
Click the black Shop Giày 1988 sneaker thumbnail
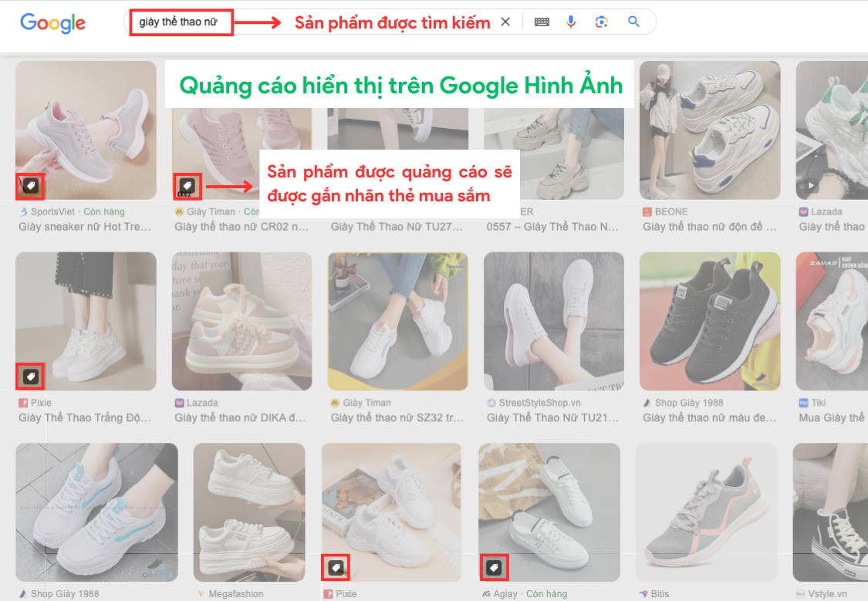click(708, 321)
